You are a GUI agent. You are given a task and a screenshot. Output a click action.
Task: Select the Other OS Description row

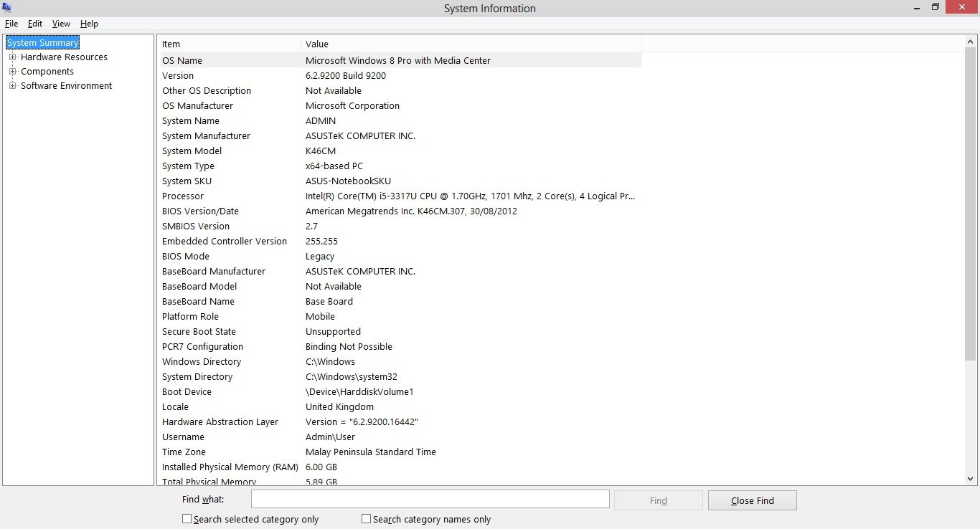pyautogui.click(x=400, y=91)
